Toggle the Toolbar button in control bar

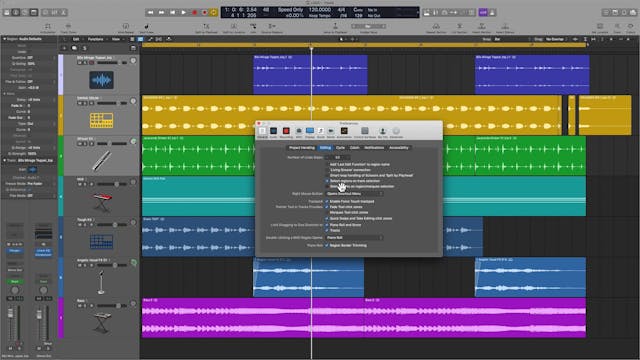click(34, 13)
